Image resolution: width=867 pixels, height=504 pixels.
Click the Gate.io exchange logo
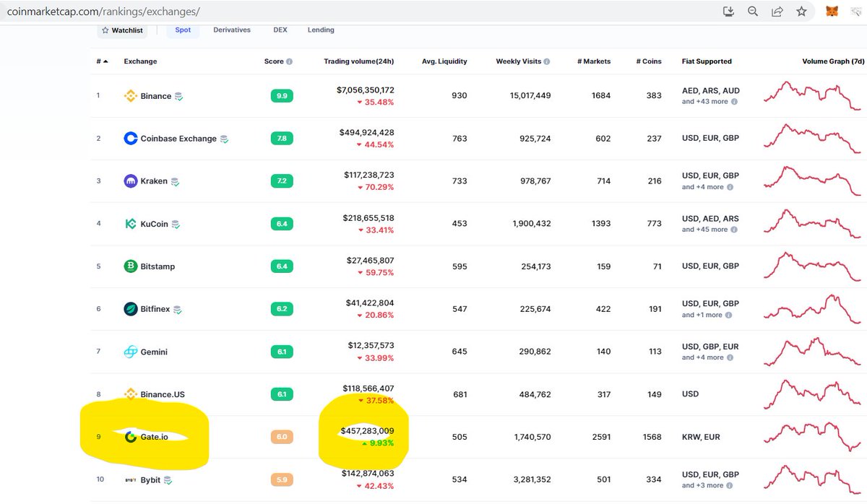131,437
